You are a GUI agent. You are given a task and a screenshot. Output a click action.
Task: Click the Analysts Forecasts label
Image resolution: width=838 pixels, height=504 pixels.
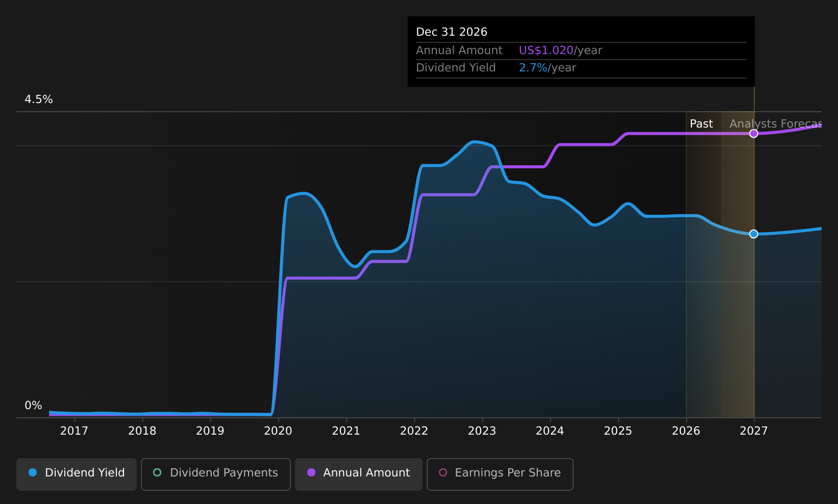point(776,124)
